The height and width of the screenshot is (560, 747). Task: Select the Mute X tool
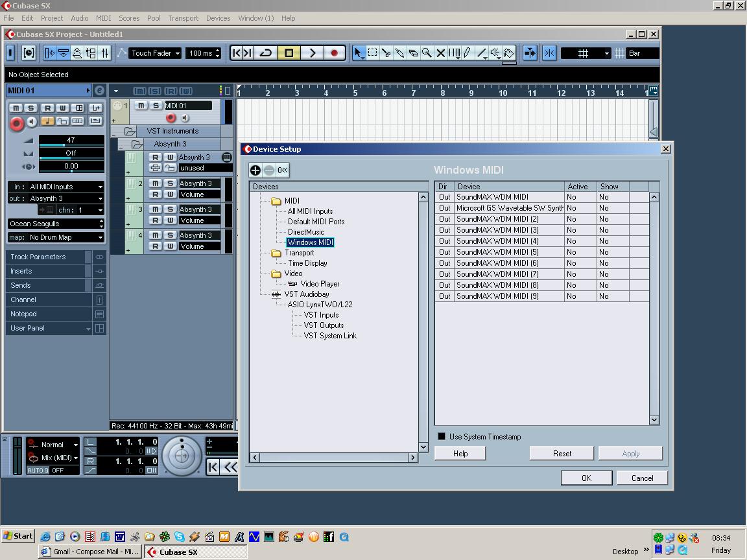[441, 53]
